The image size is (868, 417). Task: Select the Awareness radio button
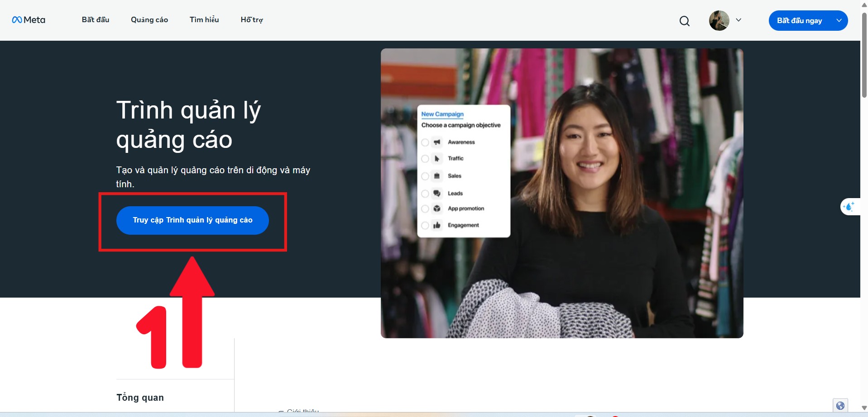[425, 142]
